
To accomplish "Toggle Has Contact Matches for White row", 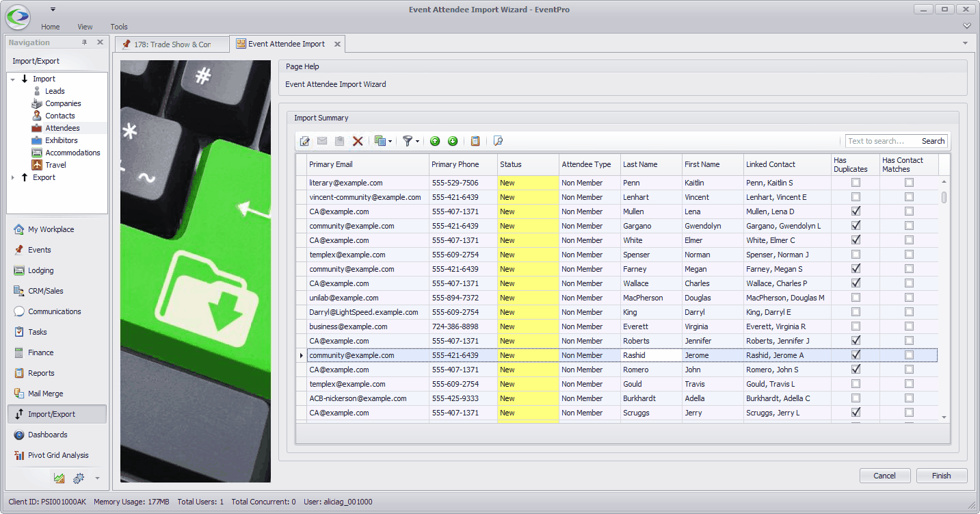I will click(x=909, y=240).
